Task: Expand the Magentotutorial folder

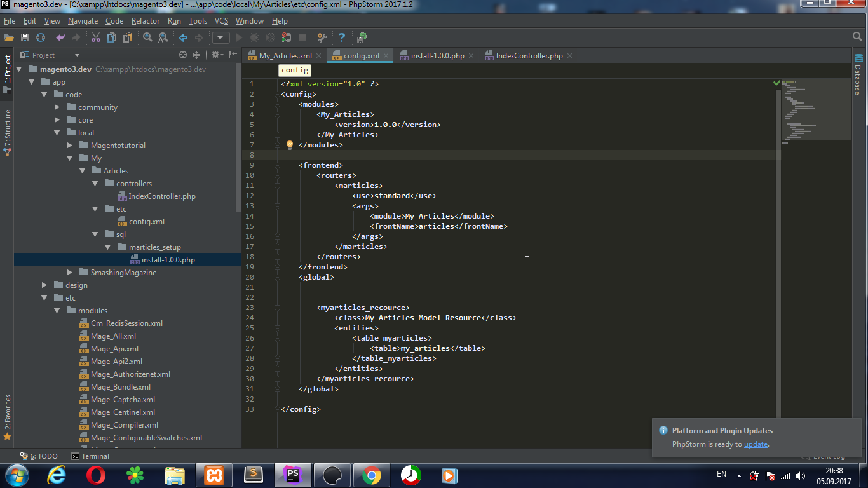Action: [69, 146]
